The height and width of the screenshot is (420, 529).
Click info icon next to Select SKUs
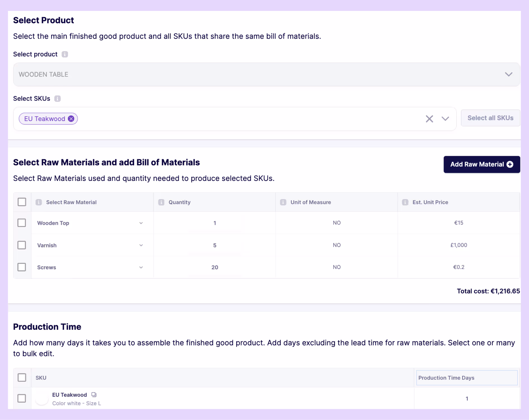[x=57, y=99]
